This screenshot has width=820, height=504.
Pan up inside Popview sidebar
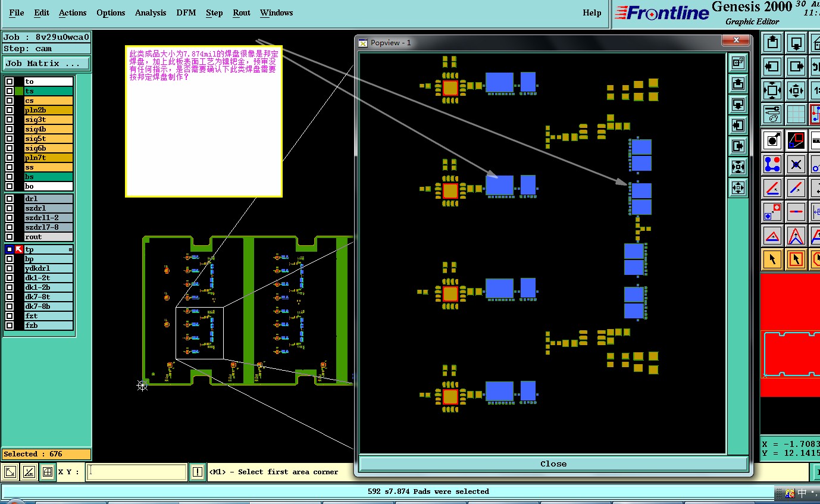738,83
